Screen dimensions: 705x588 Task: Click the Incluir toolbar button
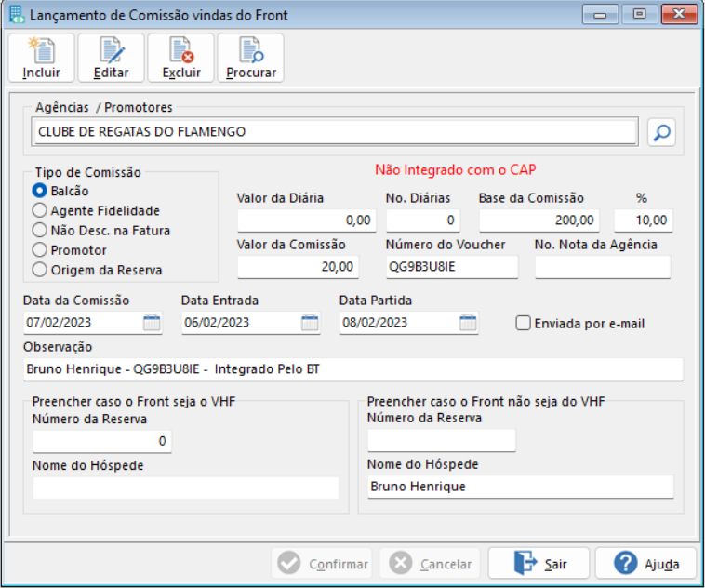point(41,58)
